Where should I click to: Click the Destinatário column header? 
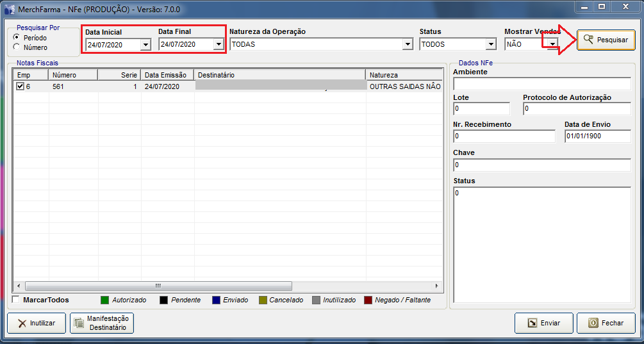click(x=279, y=75)
